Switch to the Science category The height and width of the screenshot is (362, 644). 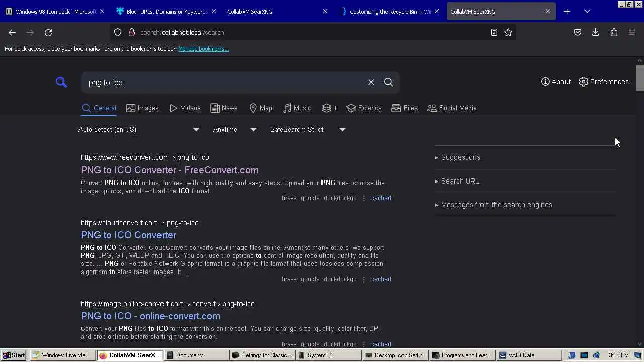tap(364, 108)
